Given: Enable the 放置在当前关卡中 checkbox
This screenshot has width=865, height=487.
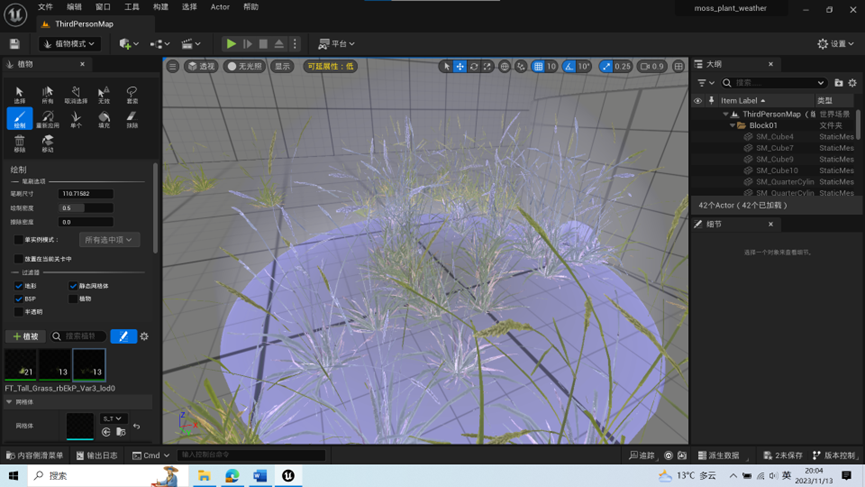Looking at the screenshot, I should (18, 259).
